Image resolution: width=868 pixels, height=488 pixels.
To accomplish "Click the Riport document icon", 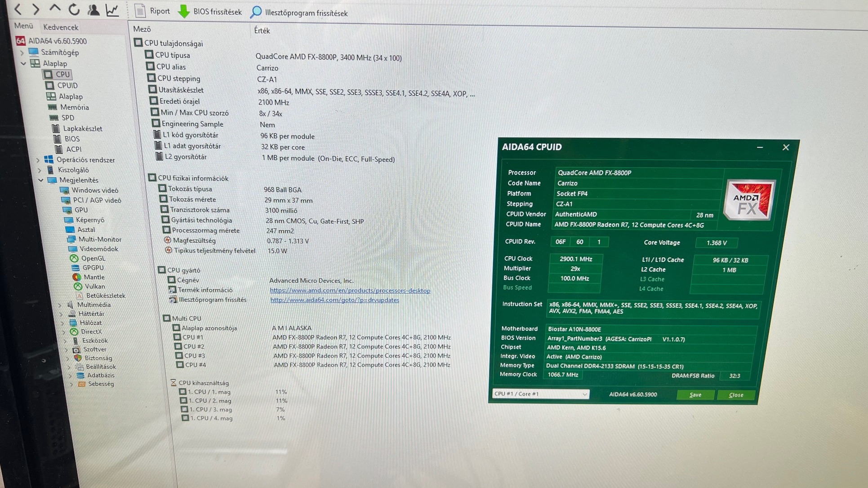I will coord(140,11).
